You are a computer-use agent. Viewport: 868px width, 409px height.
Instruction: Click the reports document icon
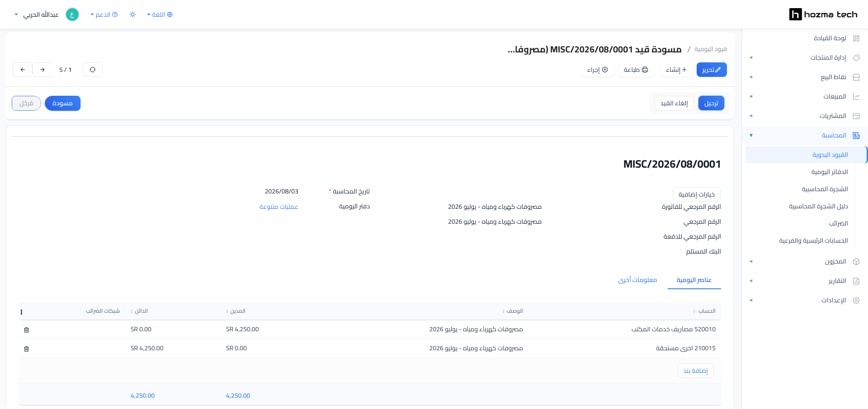click(x=856, y=281)
